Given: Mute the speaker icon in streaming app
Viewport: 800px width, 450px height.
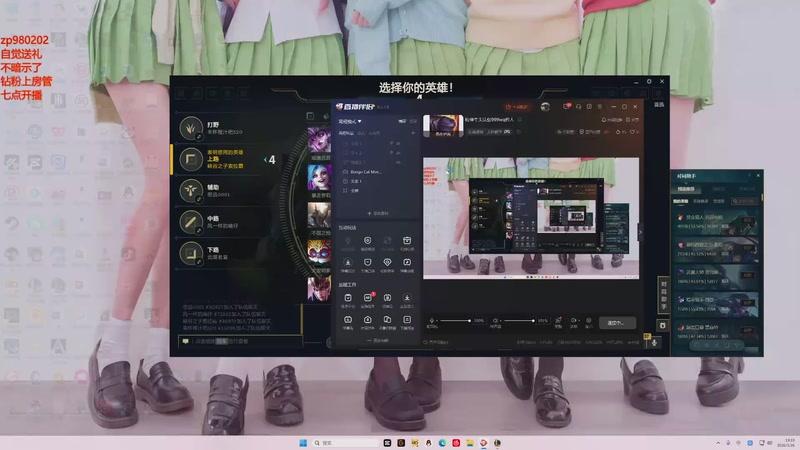Looking at the screenshot, I should point(495,321).
